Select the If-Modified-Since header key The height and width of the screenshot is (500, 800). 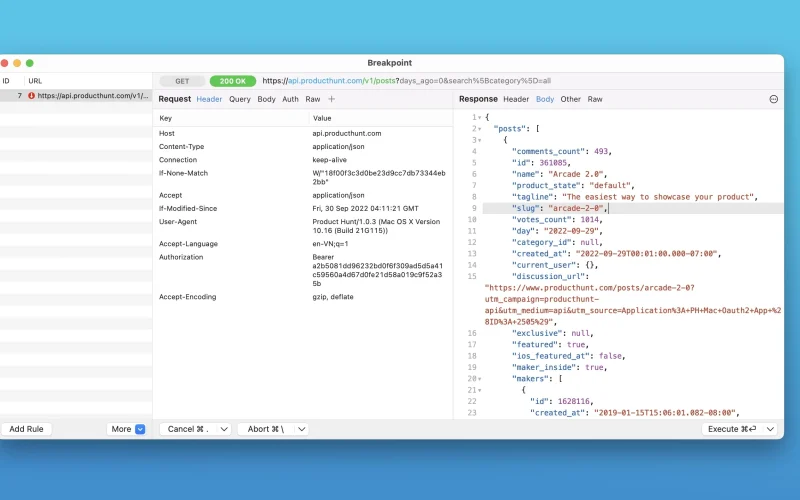point(188,208)
